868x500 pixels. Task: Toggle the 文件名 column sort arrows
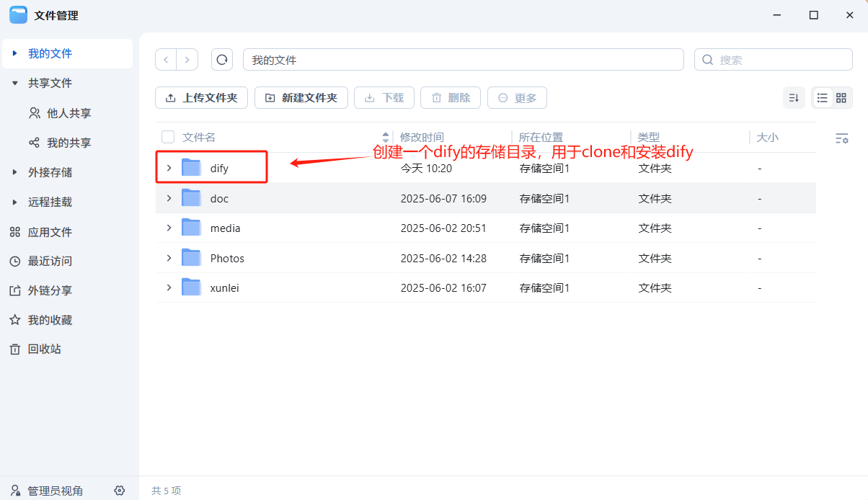coord(385,137)
